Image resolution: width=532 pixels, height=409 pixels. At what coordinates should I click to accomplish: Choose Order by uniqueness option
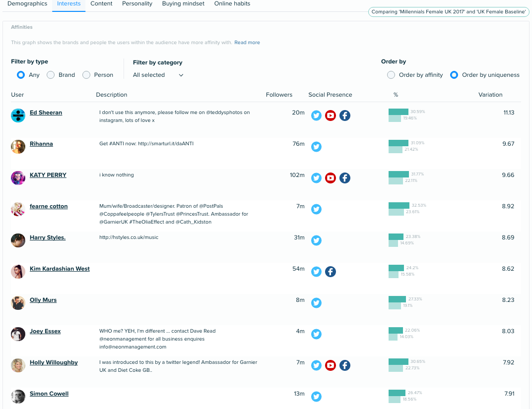click(454, 75)
